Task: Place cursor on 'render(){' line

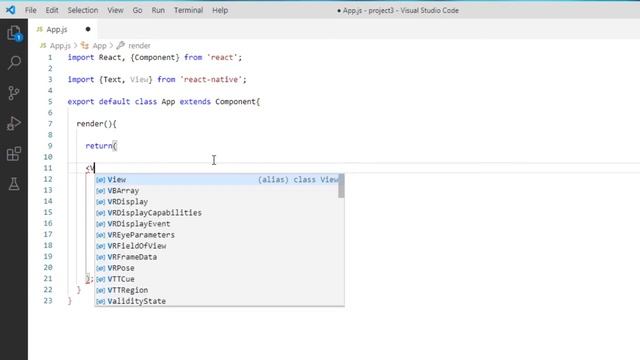Action: coord(96,124)
